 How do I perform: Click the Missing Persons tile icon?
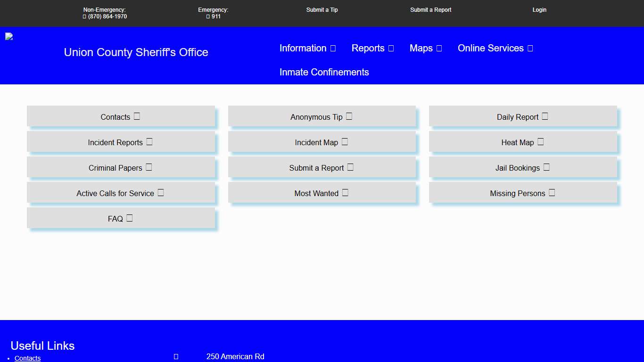pos(552,193)
